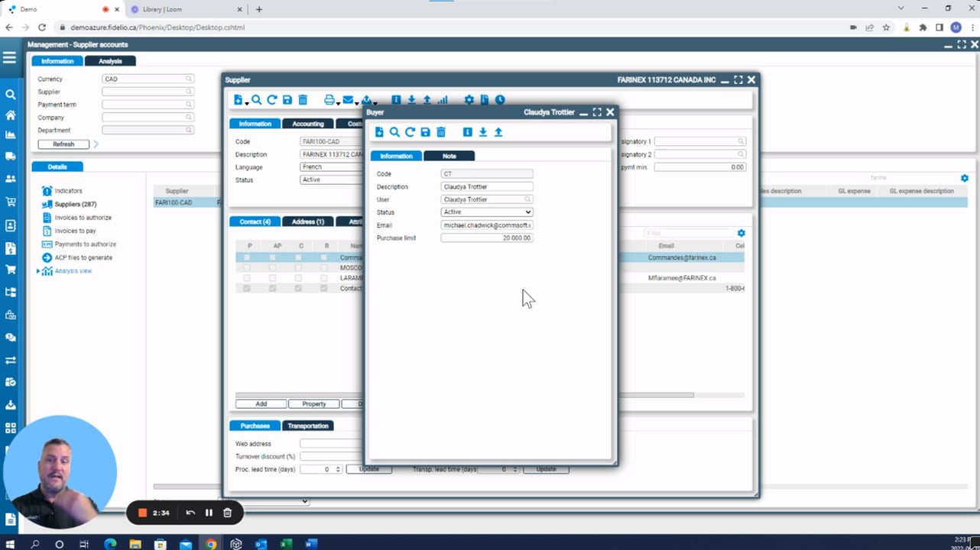Select ACP files to generate
Screen dimensions: 980x550
pyautogui.click(x=83, y=257)
